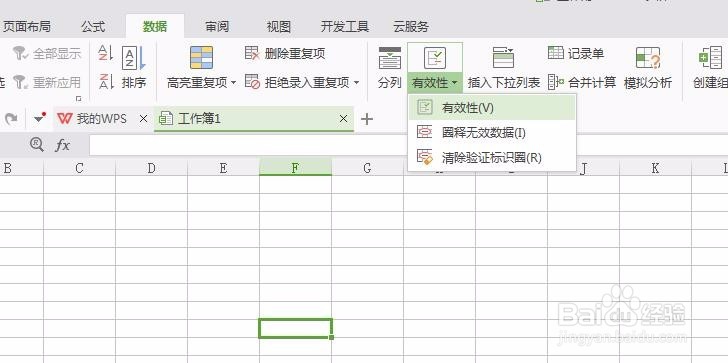728x363 pixels.
Task: Select column J header
Action: pos(583,168)
